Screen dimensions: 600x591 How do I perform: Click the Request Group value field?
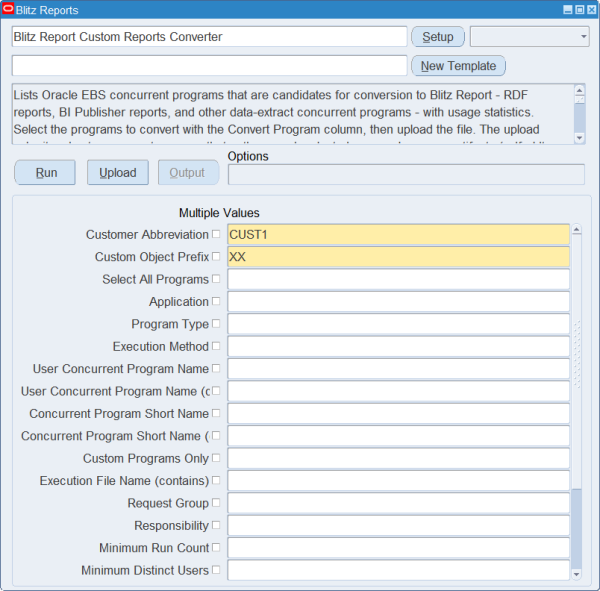[x=398, y=503]
